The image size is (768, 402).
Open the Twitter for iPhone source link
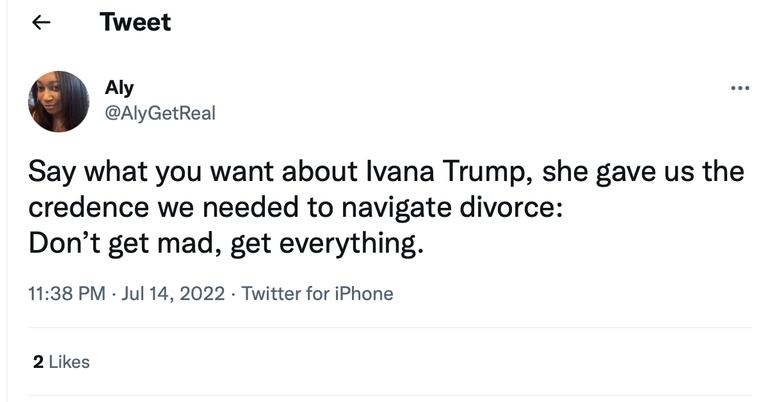(x=317, y=293)
